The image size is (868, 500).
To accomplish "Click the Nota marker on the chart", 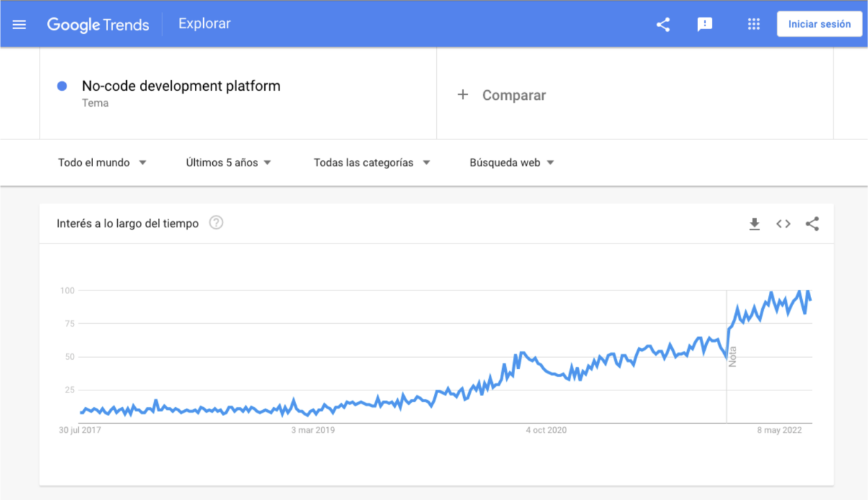I will pyautogui.click(x=732, y=356).
